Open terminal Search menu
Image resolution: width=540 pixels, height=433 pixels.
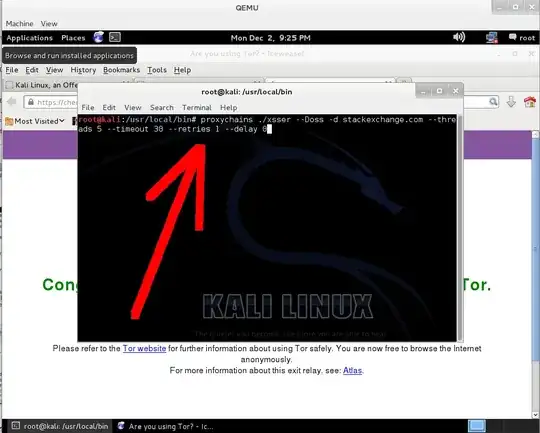(x=162, y=107)
